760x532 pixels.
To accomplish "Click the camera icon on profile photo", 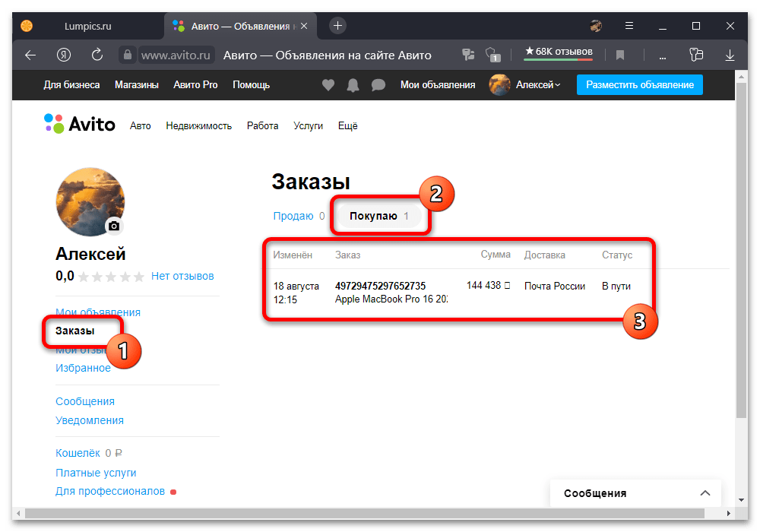I will [x=114, y=226].
